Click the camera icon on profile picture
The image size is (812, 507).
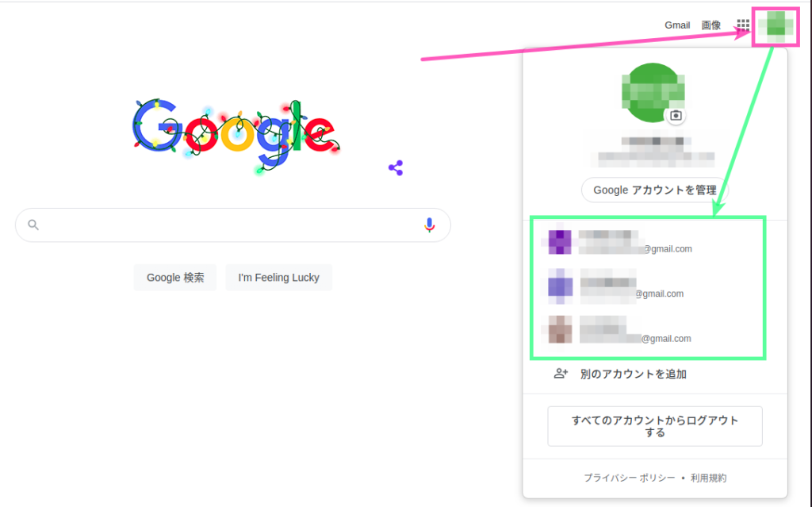coord(676,116)
